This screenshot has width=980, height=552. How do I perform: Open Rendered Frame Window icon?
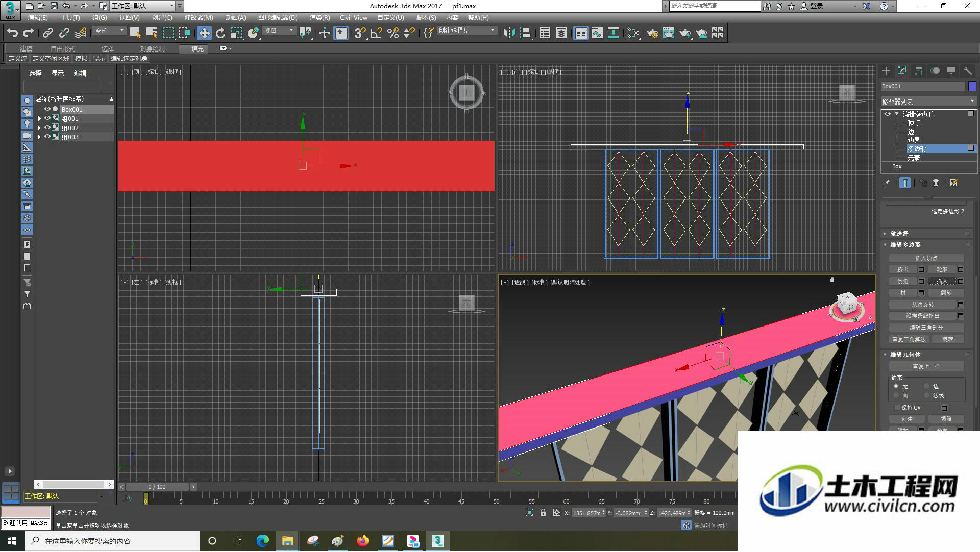coord(669,33)
